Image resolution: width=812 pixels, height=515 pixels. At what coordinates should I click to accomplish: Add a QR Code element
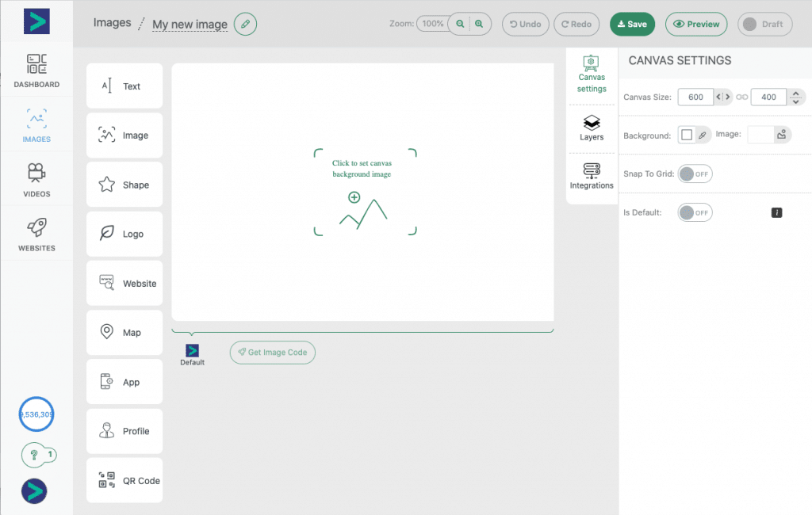pyautogui.click(x=124, y=480)
